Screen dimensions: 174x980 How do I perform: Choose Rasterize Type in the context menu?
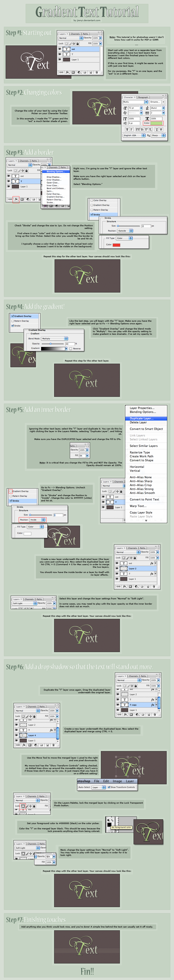pyautogui.click(x=140, y=452)
